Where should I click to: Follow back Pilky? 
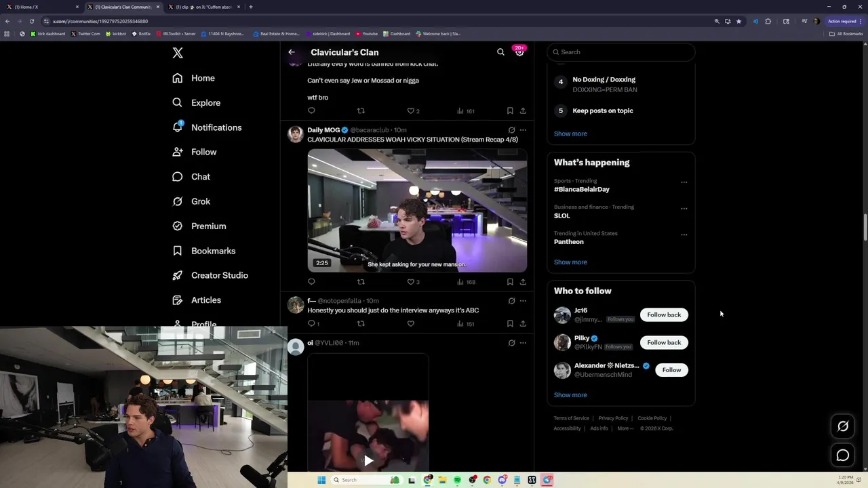664,342
